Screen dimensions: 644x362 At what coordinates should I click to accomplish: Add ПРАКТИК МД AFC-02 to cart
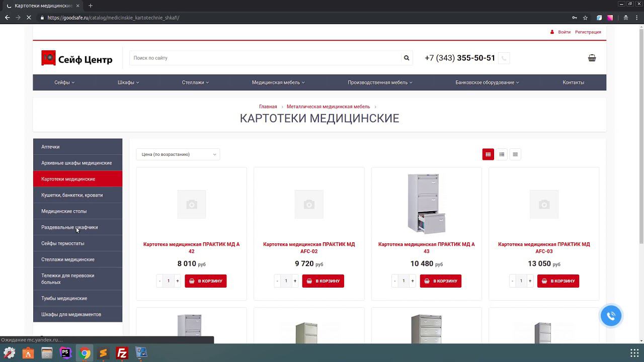pyautogui.click(x=323, y=281)
